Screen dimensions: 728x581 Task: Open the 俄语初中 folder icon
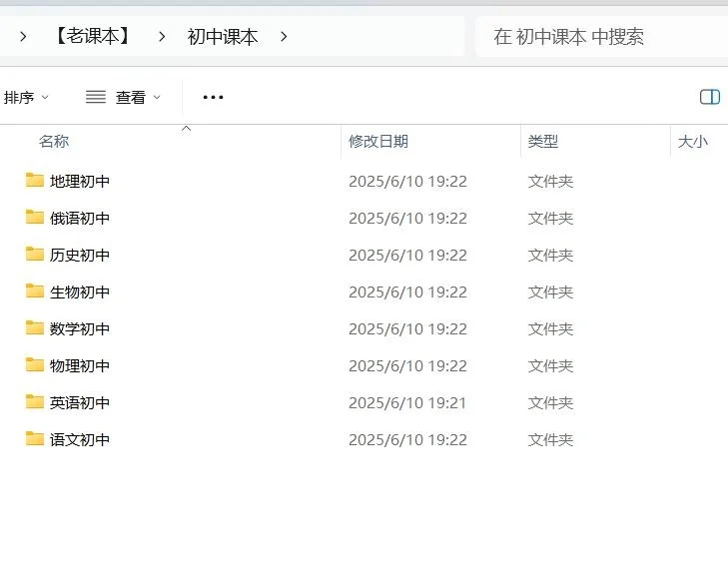click(34, 217)
